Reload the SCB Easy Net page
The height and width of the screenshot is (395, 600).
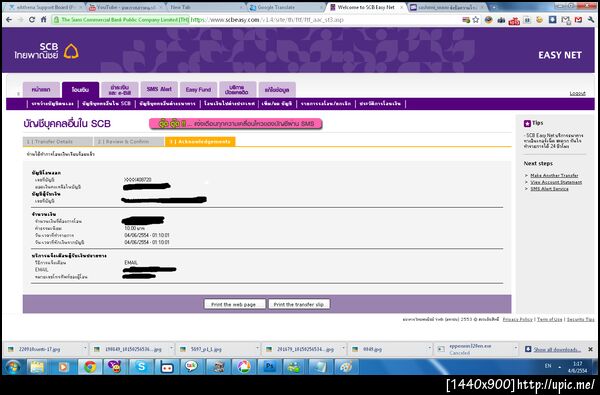click(32, 20)
